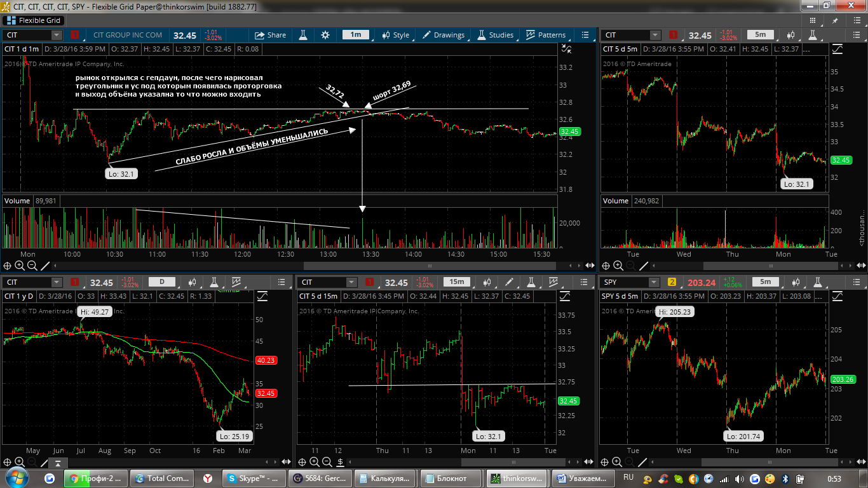This screenshot has width=868, height=488.
Task: Change the 5m timeframe in SPY chart
Action: pos(765,282)
